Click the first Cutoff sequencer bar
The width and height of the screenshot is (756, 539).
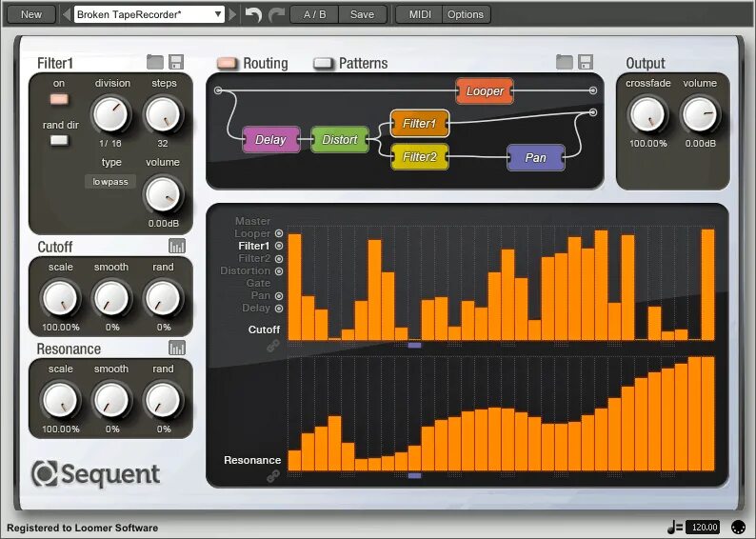coord(294,288)
